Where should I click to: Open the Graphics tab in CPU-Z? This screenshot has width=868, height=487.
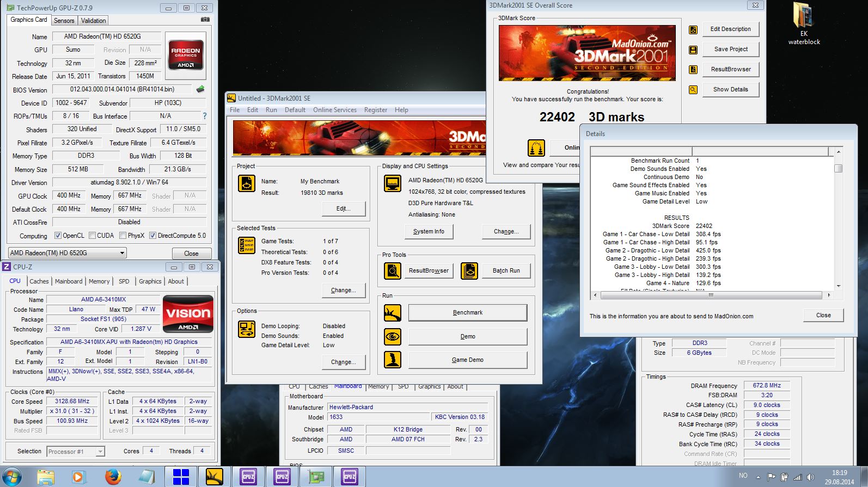click(150, 281)
